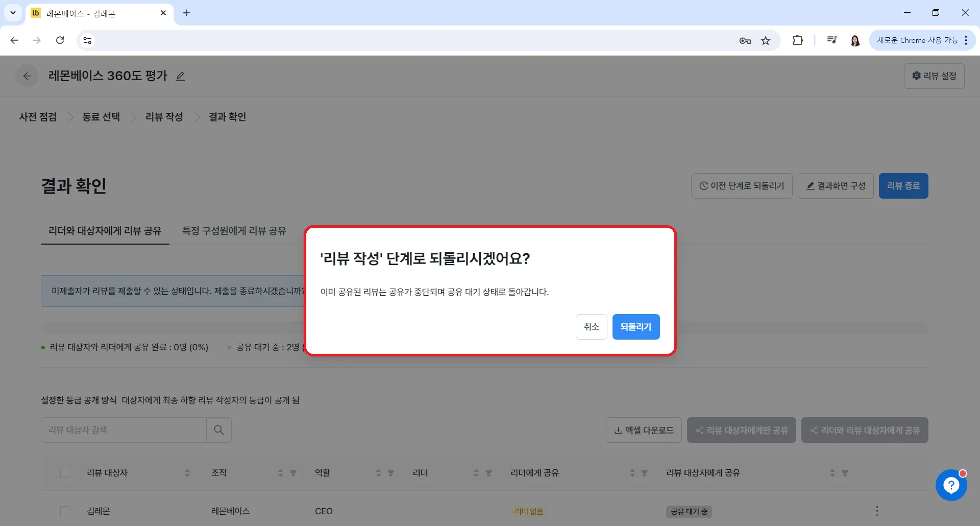The height and width of the screenshot is (526, 980).
Task: View site information icon in address bar
Action: point(87,40)
